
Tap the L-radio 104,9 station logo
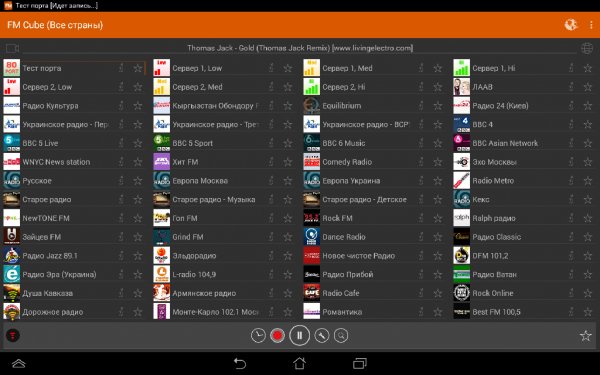161,274
